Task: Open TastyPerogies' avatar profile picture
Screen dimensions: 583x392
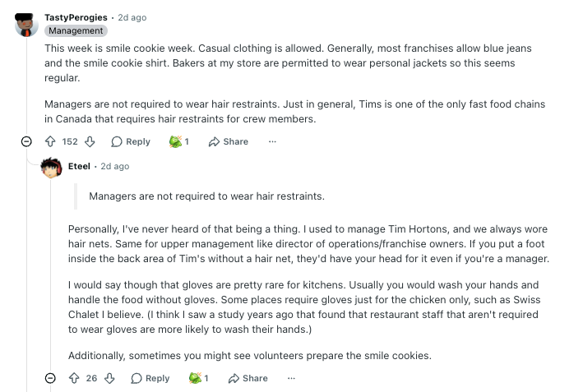Action: 26,24
